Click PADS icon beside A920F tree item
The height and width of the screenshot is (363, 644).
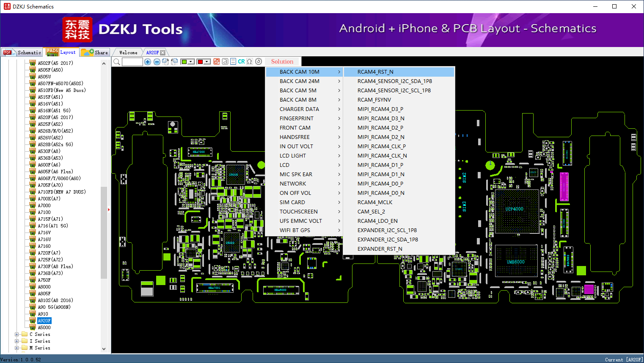point(33,321)
